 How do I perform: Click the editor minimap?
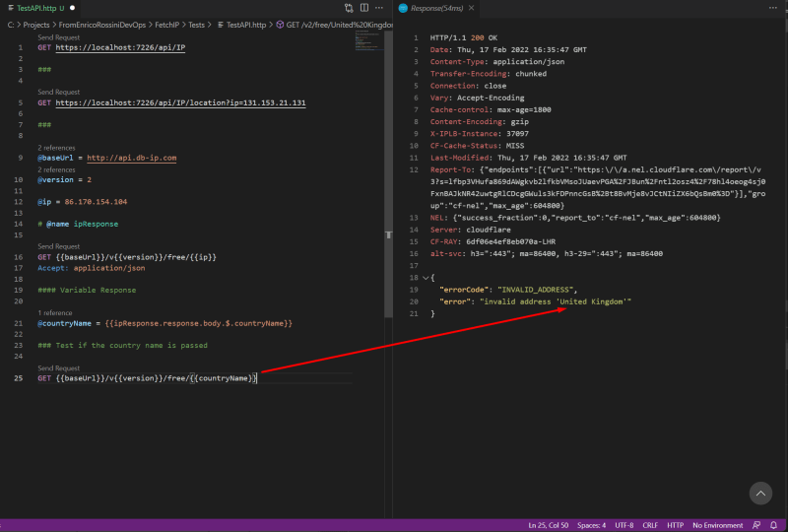368,40
